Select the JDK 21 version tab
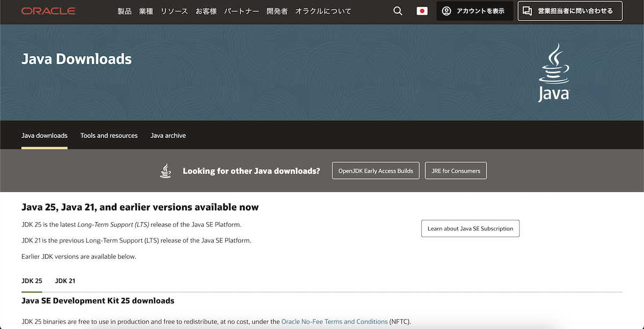The image size is (644, 329). (65, 281)
